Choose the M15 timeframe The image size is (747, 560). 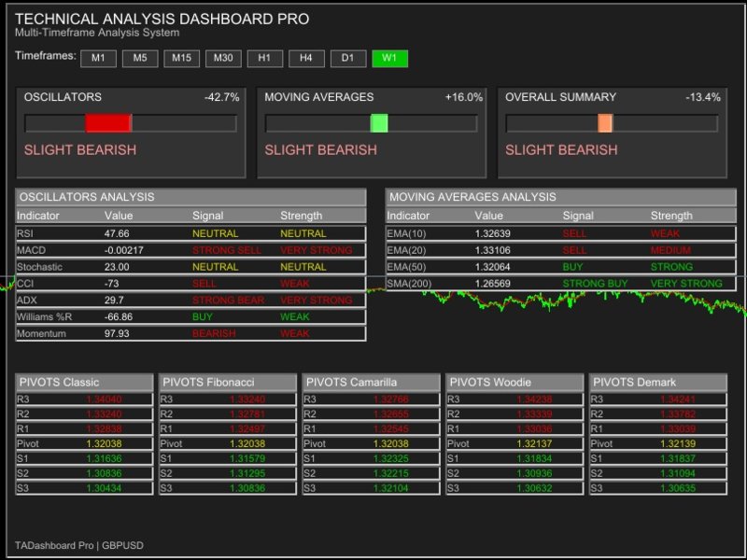[x=181, y=59]
